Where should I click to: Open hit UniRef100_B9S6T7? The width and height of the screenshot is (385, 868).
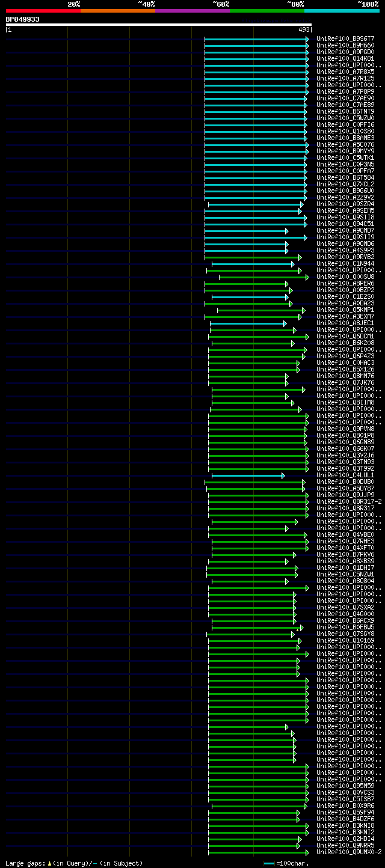pos(345,38)
